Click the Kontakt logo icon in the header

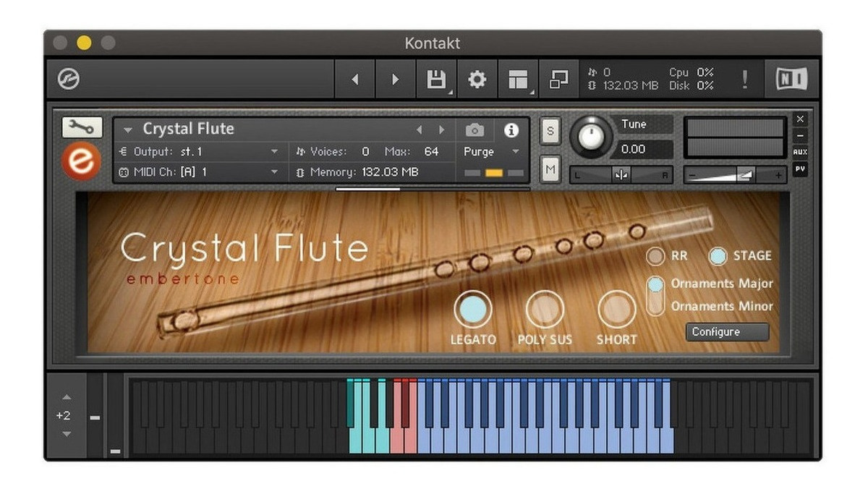click(69, 80)
